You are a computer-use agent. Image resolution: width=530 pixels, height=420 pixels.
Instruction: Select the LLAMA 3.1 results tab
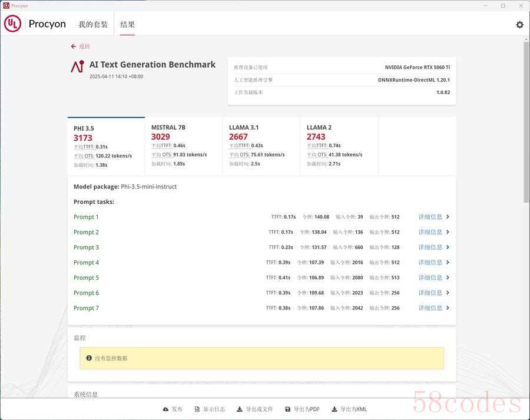[261, 145]
